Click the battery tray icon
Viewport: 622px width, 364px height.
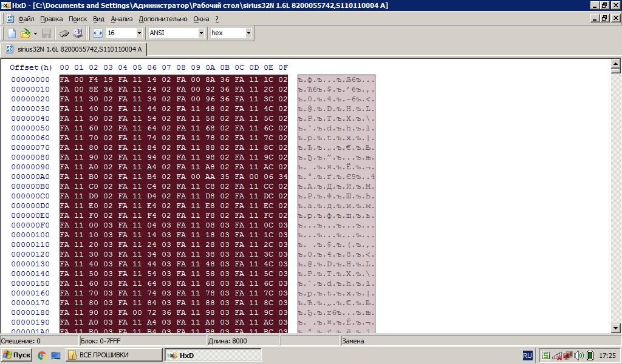point(590,356)
